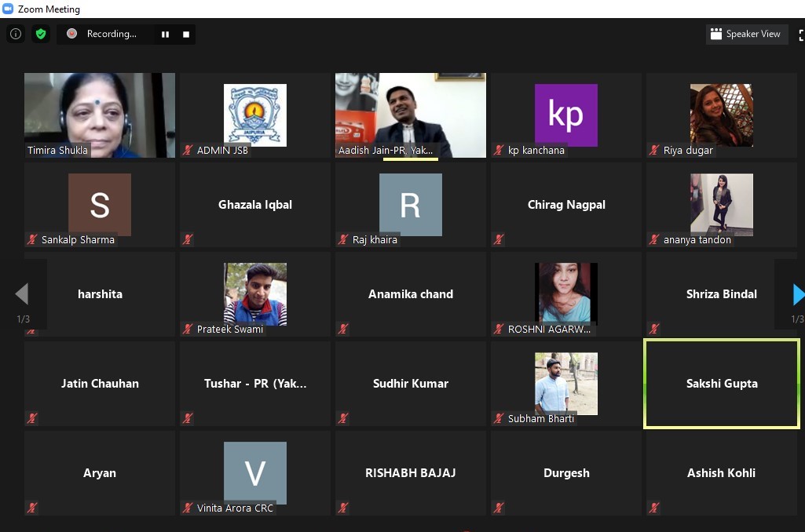
Task: Click kp kanchana's purple avatar
Action: click(x=566, y=115)
